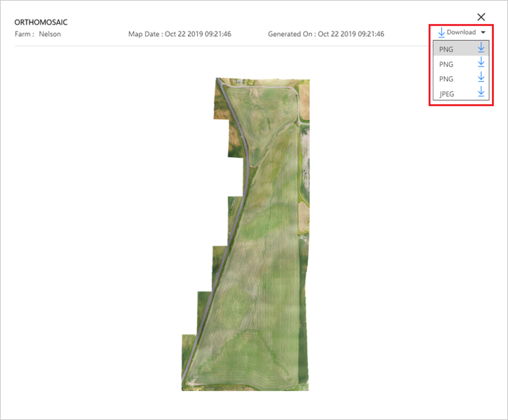
Task: Click 'Generated On : Oct 22 2019 09:21:46'
Action: point(326,34)
